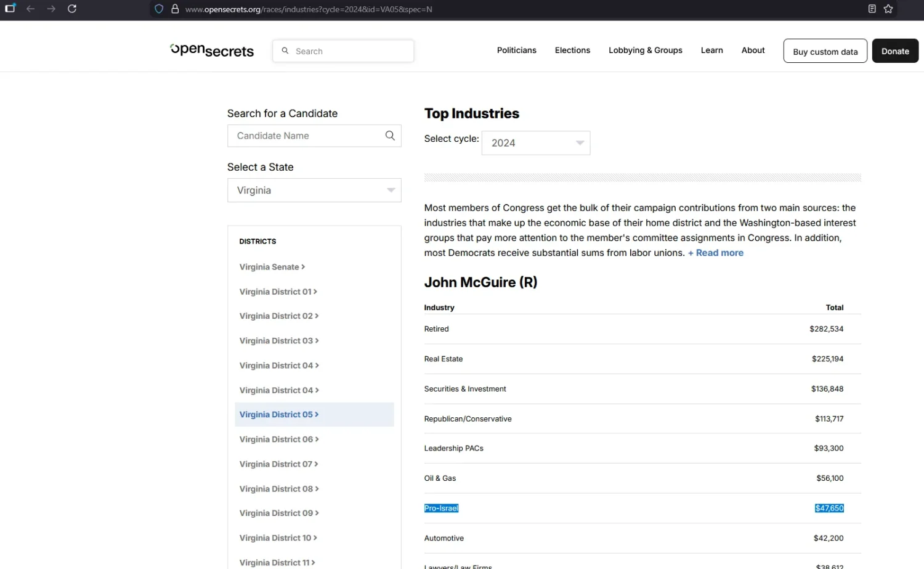Image resolution: width=924 pixels, height=569 pixels.
Task: Click the $282,534 total value
Action: [x=827, y=329]
